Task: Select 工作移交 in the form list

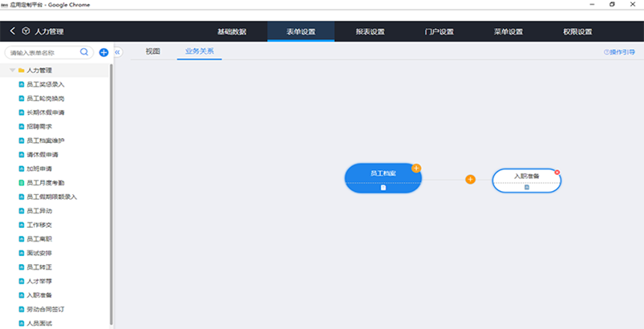Action: [x=39, y=225]
